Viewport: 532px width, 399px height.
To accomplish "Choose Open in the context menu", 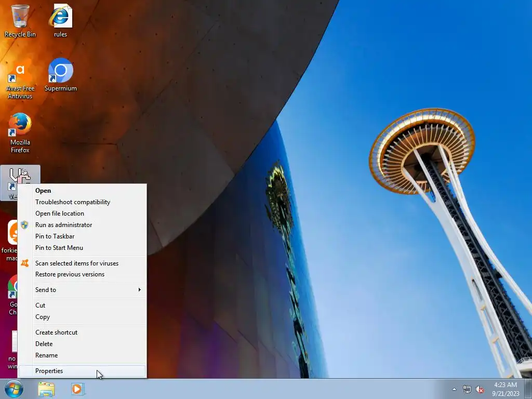I will click(82, 191).
